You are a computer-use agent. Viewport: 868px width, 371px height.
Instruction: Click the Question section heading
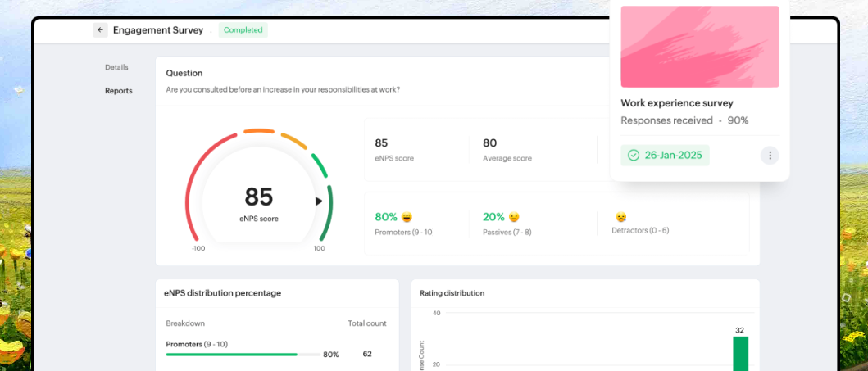184,73
